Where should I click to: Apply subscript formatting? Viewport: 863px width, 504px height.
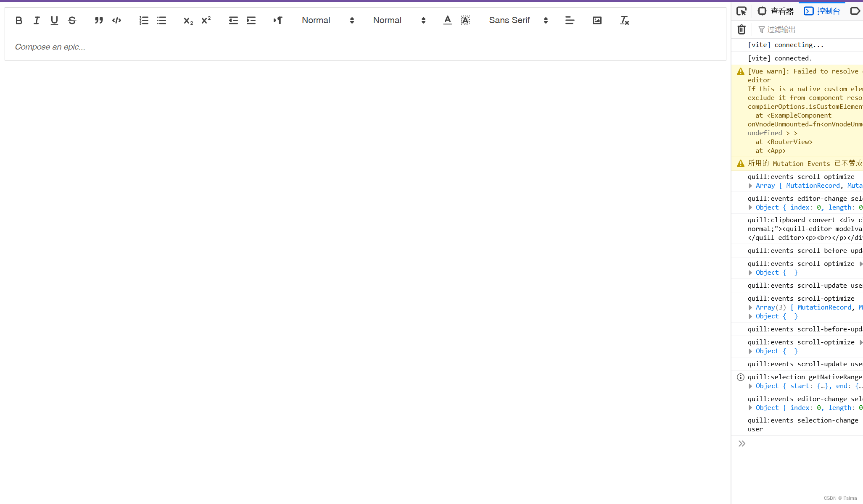click(x=188, y=20)
